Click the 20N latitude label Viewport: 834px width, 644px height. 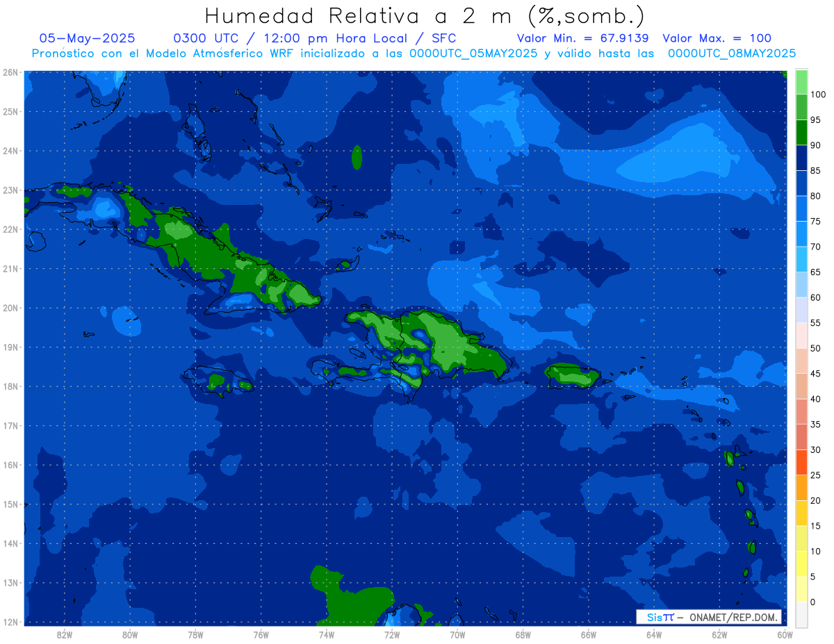click(x=10, y=308)
